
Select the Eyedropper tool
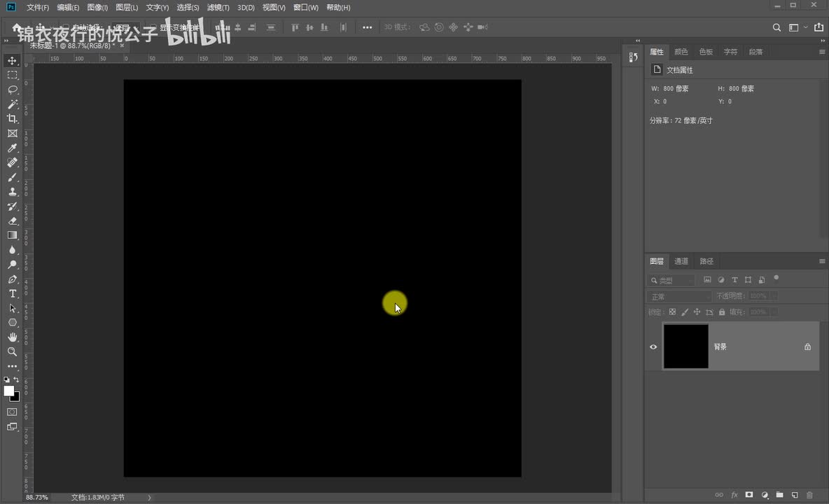[12, 148]
